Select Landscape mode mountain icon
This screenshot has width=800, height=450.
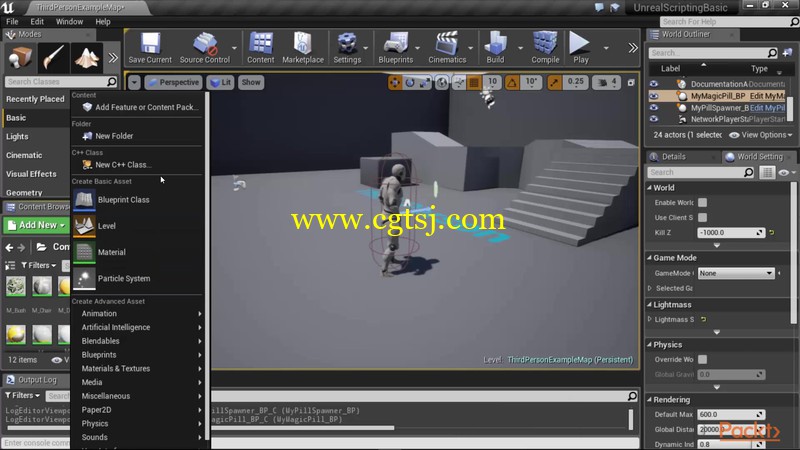click(x=86, y=58)
